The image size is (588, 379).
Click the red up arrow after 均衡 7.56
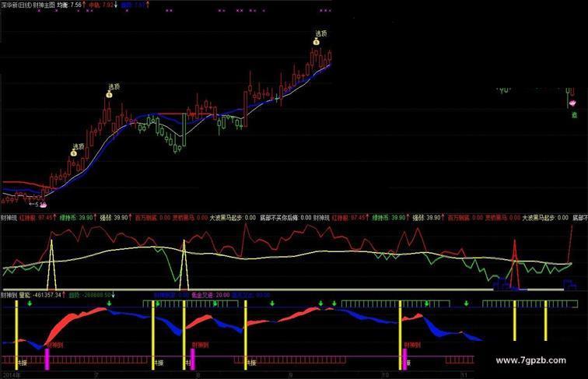pos(84,5)
